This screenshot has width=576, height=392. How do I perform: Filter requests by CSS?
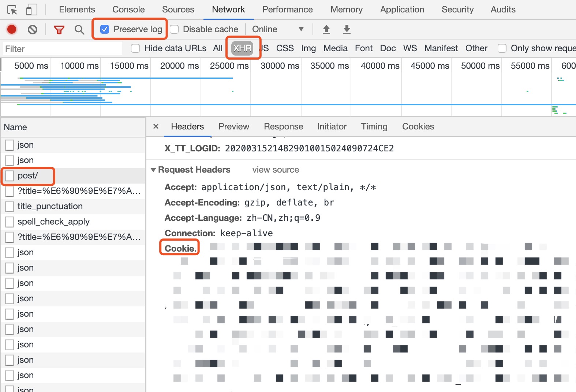coord(285,48)
